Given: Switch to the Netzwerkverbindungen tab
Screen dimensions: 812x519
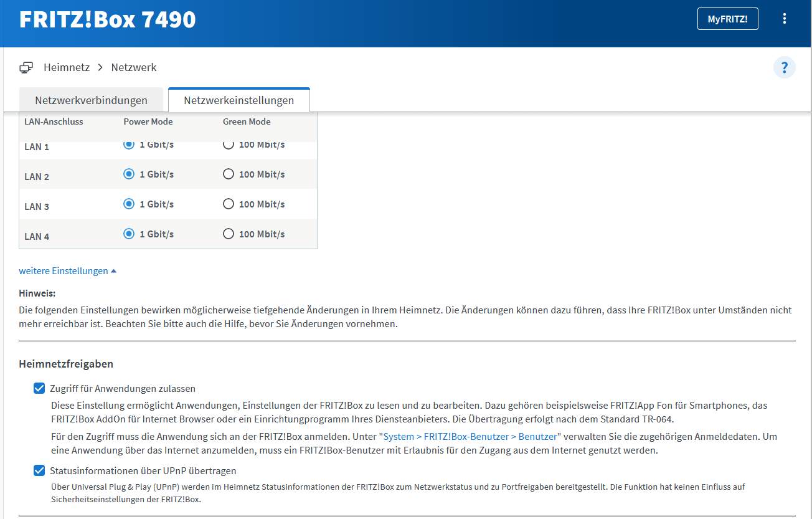Looking at the screenshot, I should coord(91,100).
